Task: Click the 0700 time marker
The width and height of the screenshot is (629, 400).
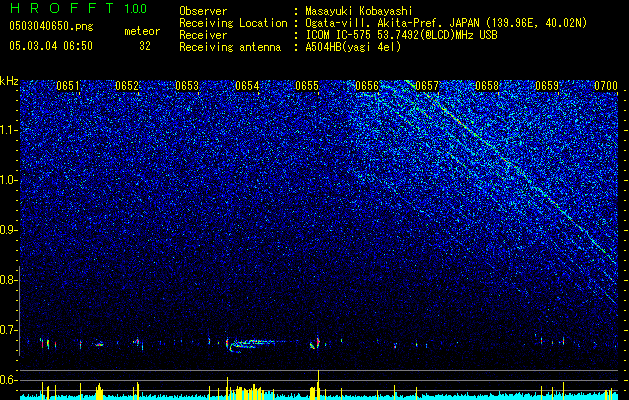Action: [606, 86]
